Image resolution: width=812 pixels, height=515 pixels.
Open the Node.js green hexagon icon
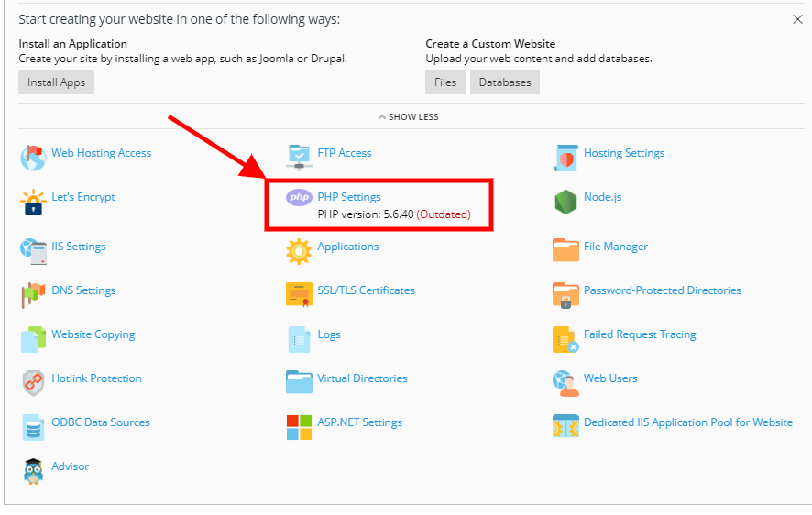565,202
